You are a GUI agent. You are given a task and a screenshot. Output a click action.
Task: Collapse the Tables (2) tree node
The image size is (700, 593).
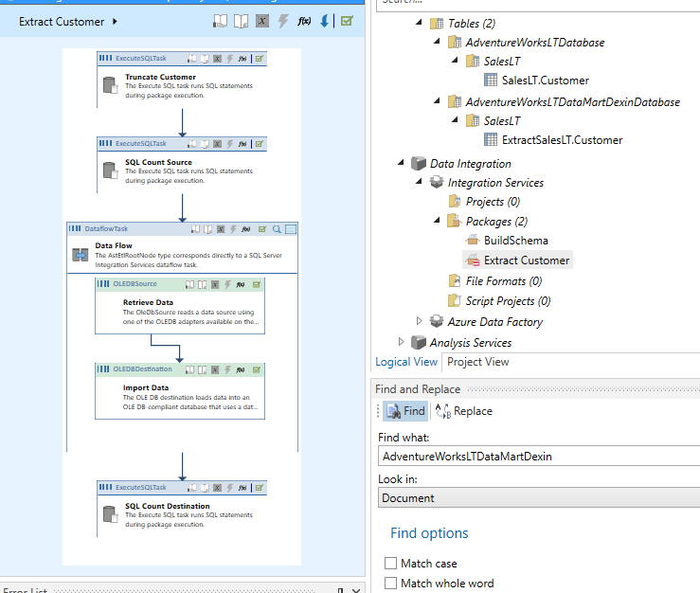(419, 22)
